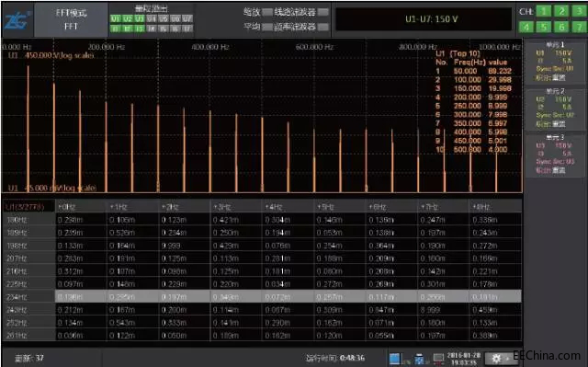Click the ZLG logo icon
Viewport: 588px width, 367px height.
click(x=17, y=20)
